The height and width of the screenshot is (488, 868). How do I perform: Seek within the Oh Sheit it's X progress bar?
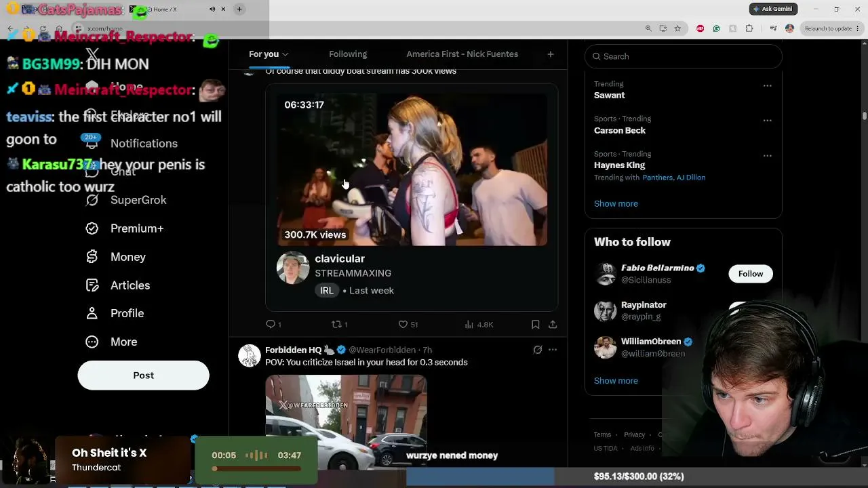pos(257,468)
